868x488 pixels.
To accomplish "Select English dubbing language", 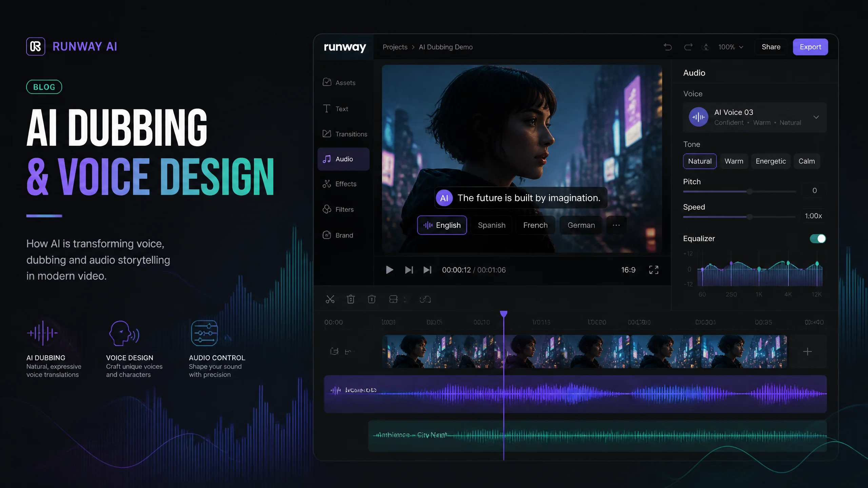I will click(x=442, y=225).
